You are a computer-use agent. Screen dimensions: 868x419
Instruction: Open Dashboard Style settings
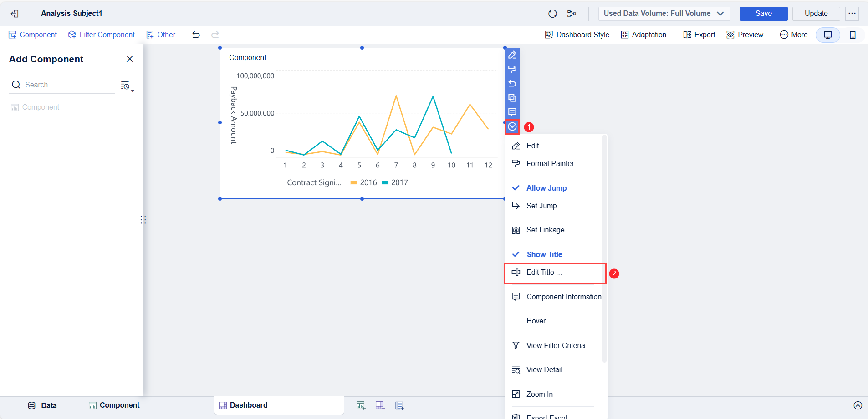point(577,35)
